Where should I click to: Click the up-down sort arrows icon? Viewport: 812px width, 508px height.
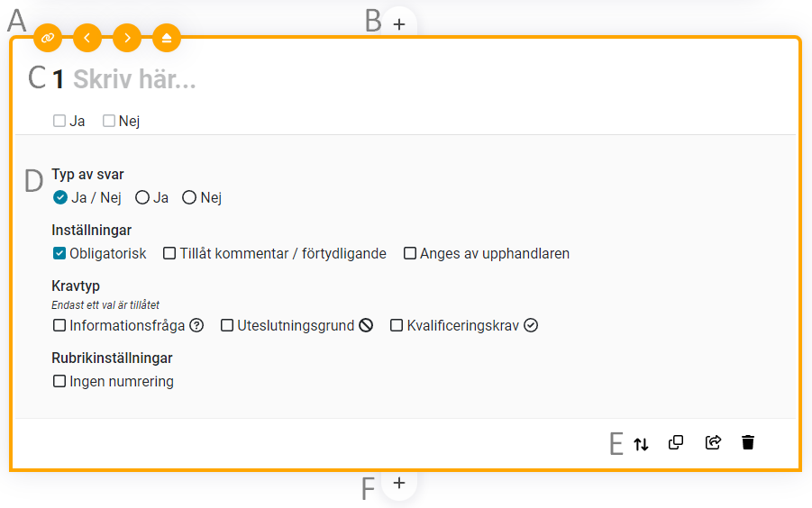[641, 443]
